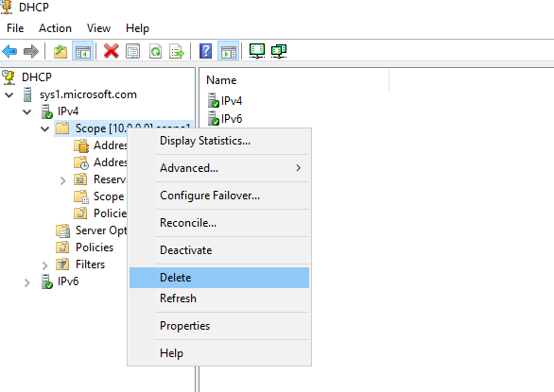Open Properties from context menu
Image resolution: width=554 pixels, height=392 pixels.
[x=219, y=326]
